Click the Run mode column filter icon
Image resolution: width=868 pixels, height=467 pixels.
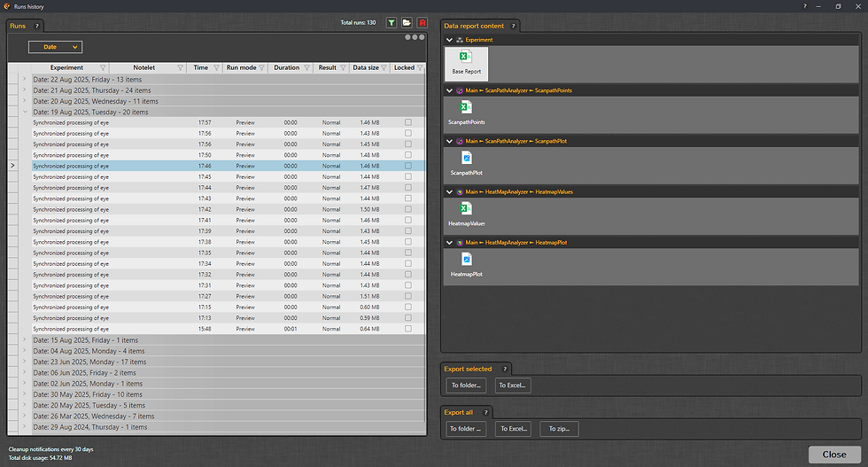coord(262,68)
